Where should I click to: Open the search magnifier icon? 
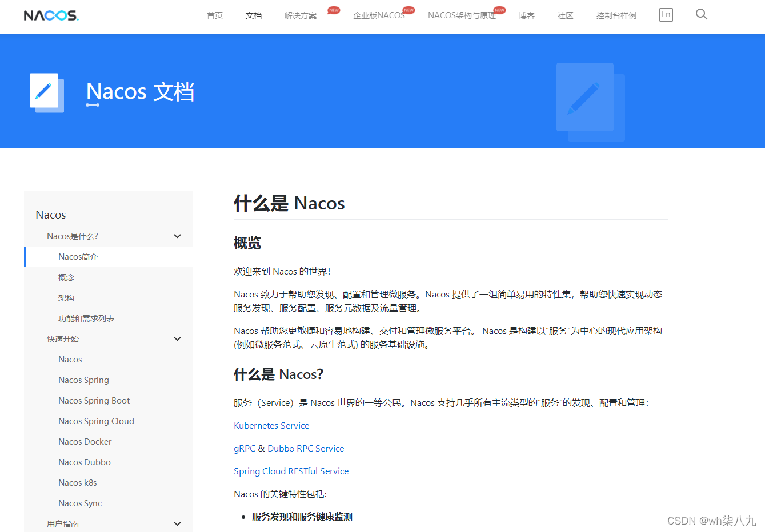(702, 14)
